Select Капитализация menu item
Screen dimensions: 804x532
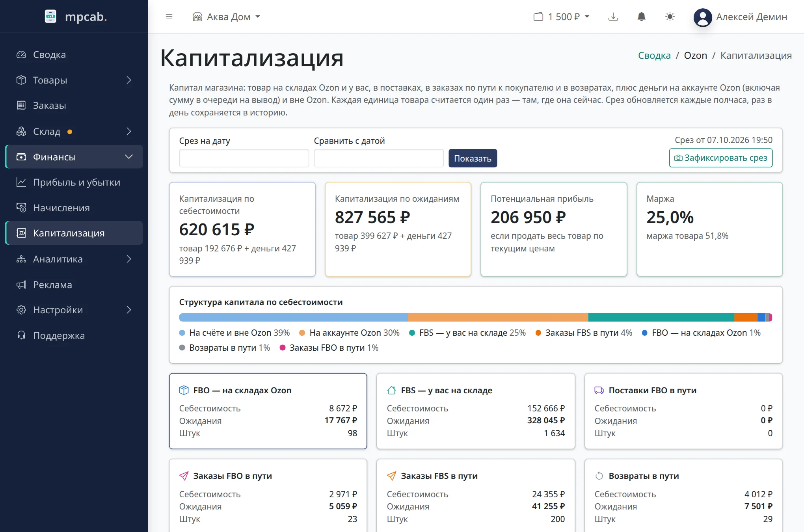(x=74, y=233)
